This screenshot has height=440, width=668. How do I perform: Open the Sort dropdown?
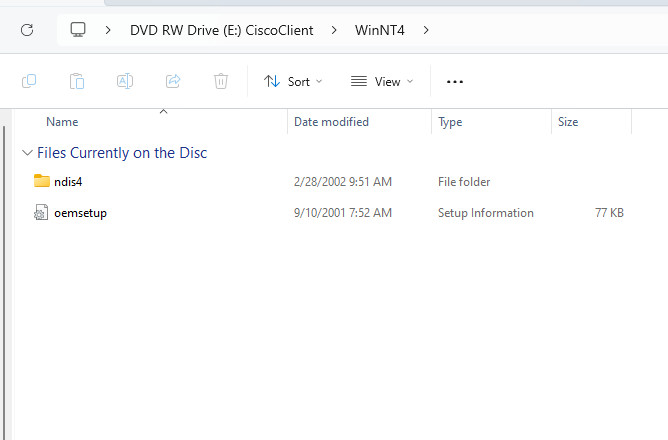click(293, 81)
